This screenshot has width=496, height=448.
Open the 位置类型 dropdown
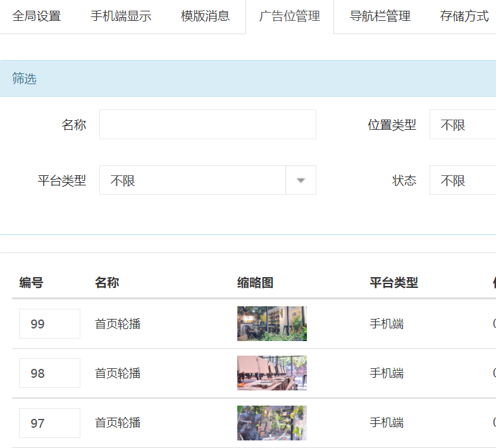pyautogui.click(x=462, y=125)
